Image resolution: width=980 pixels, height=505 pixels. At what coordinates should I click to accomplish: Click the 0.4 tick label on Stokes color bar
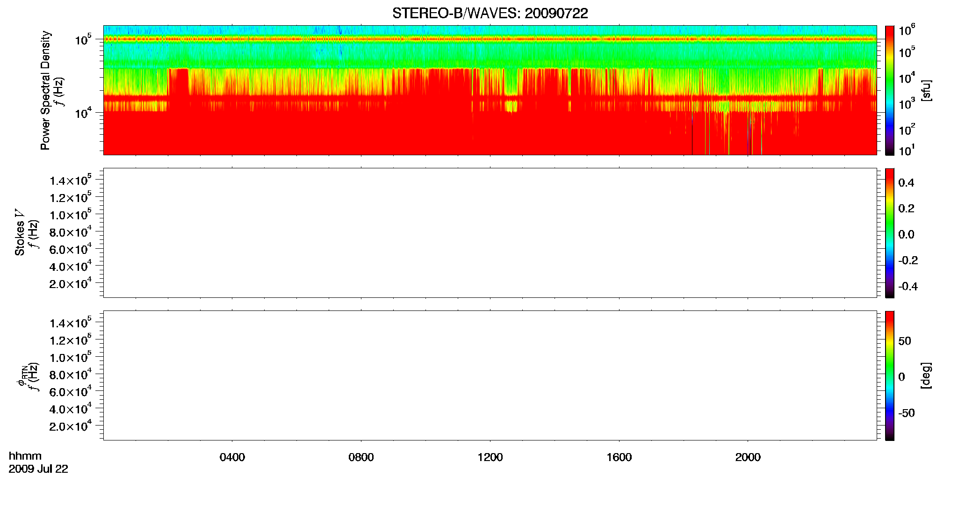[906, 183]
